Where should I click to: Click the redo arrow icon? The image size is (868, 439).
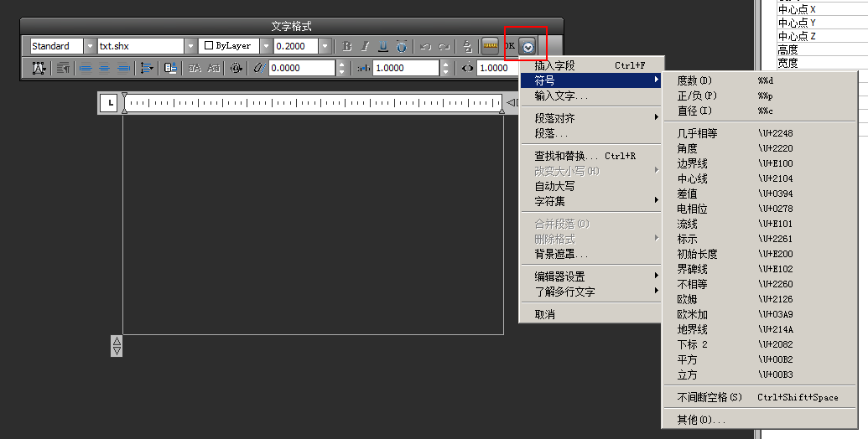point(444,46)
